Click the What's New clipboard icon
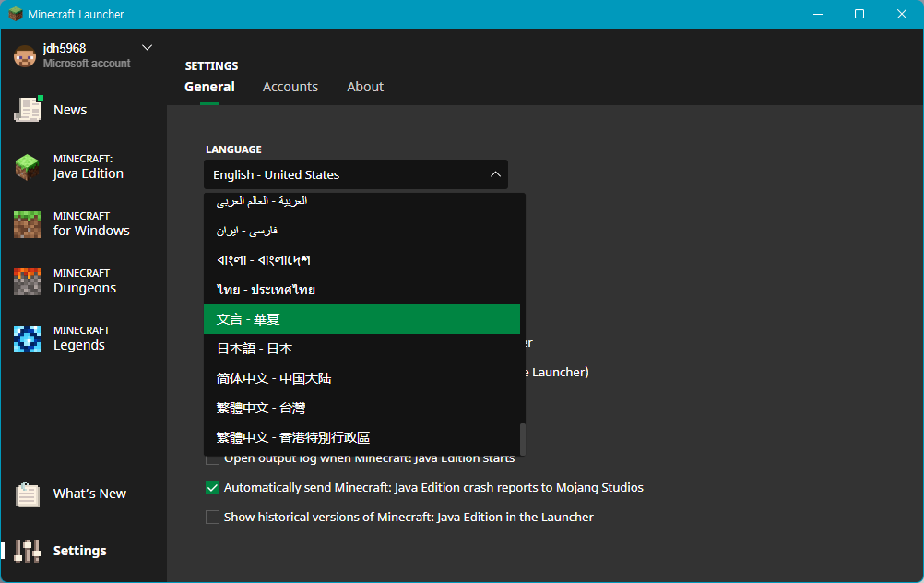This screenshot has width=924, height=583. (28, 494)
